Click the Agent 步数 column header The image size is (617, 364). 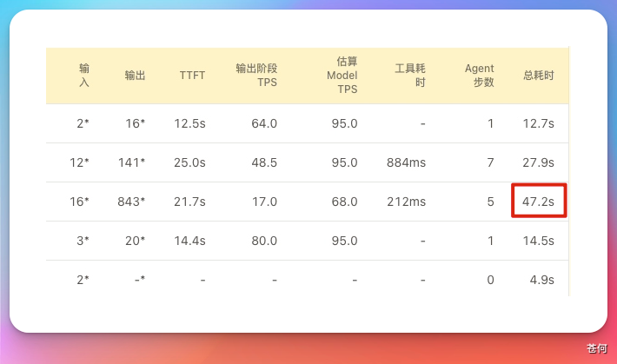(x=479, y=76)
